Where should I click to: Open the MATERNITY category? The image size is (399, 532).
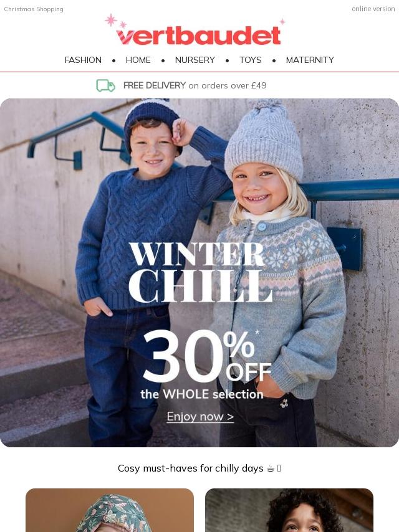coord(310,60)
